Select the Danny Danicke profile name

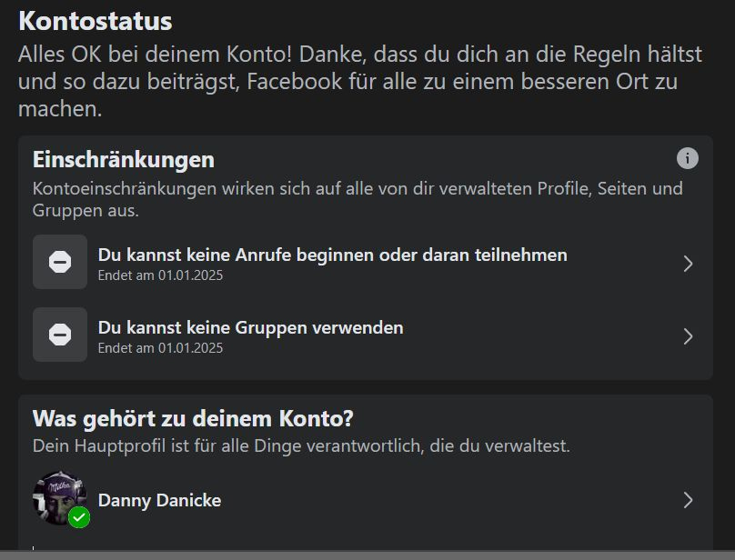coord(159,500)
